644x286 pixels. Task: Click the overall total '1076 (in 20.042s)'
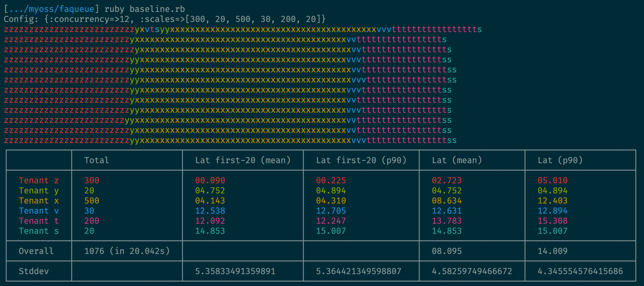pos(127,251)
